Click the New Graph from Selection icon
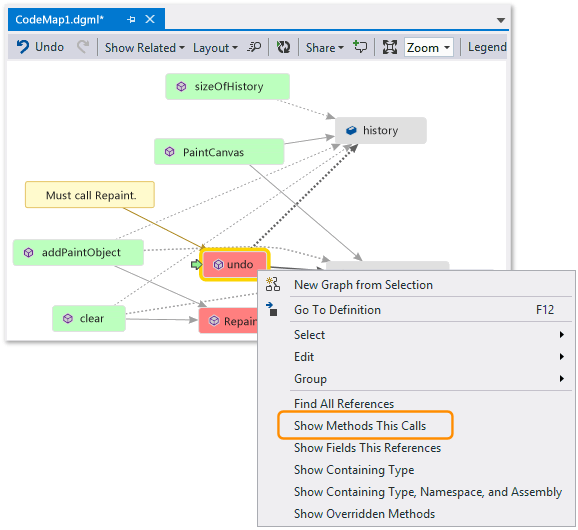This screenshot has width=578, height=530. point(273,284)
